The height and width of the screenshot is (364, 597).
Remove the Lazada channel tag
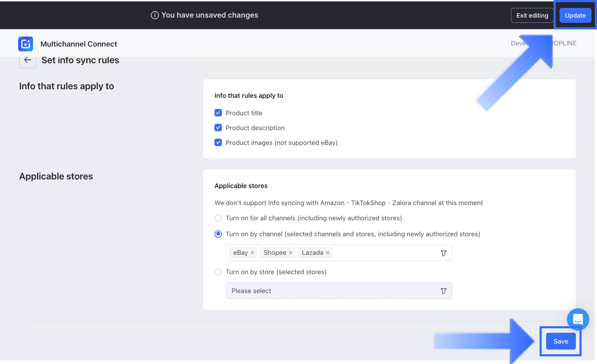click(x=328, y=253)
